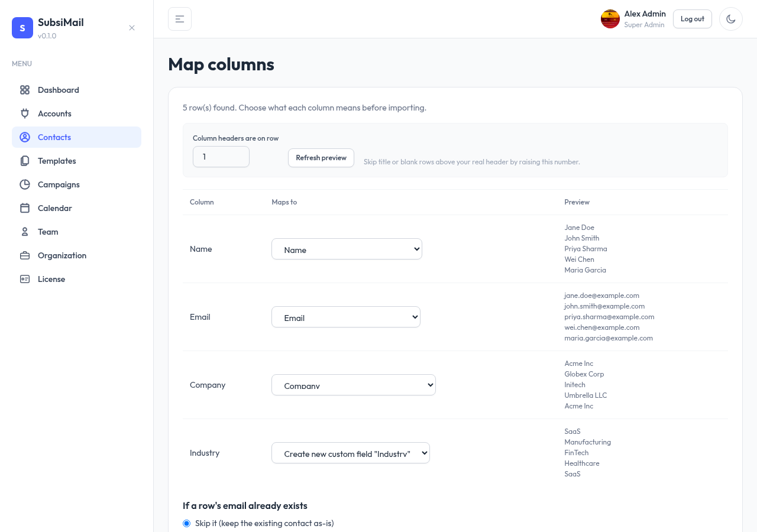Click the License card icon
The width and height of the screenshot is (757, 532).
(x=25, y=279)
